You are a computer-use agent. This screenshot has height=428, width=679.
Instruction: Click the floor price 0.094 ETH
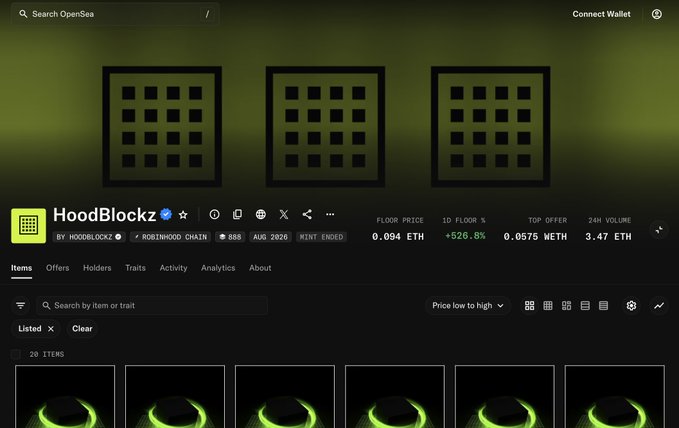(x=398, y=237)
